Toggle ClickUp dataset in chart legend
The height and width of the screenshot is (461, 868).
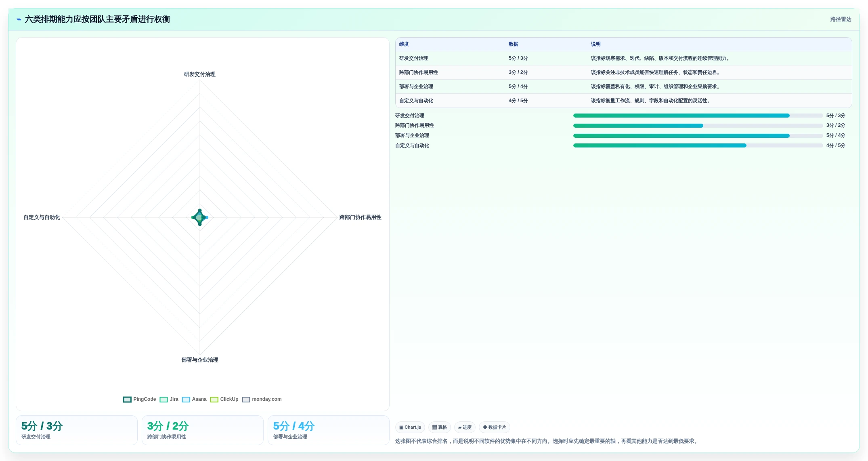click(224, 399)
